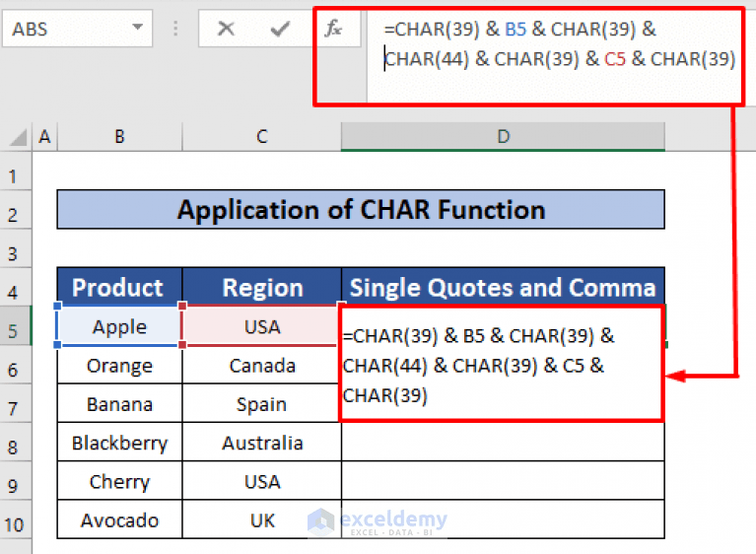Select the cell containing 'Banana'
This screenshot has width=756, height=554.
tap(119, 403)
